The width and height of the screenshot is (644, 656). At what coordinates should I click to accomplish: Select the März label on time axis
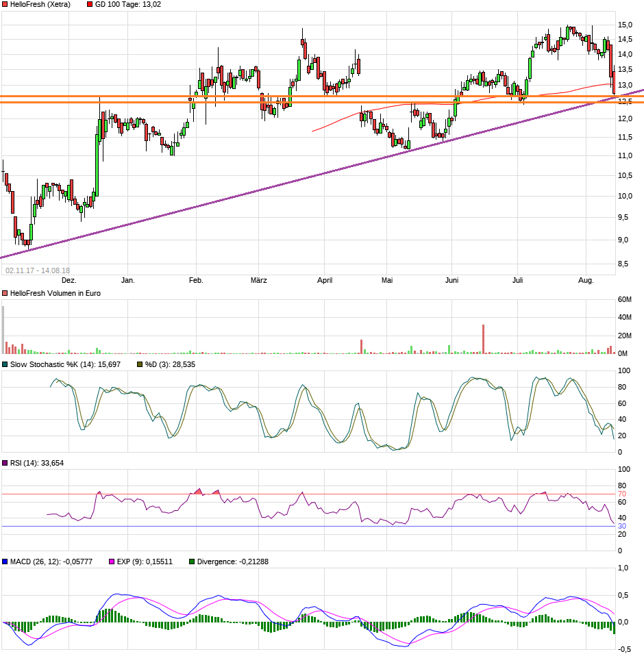(x=259, y=280)
